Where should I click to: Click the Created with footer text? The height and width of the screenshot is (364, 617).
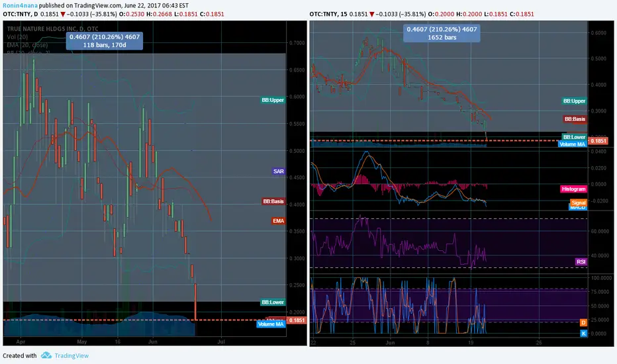(20, 356)
